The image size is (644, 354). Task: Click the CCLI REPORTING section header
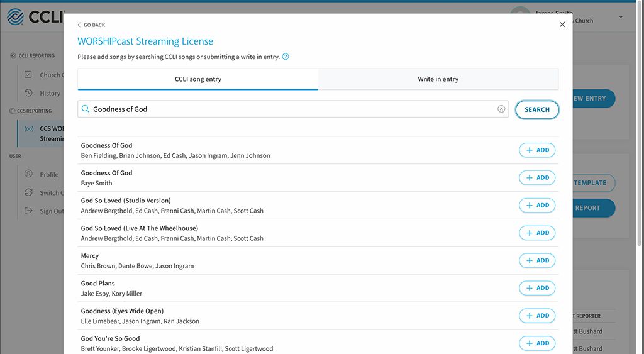coord(33,56)
